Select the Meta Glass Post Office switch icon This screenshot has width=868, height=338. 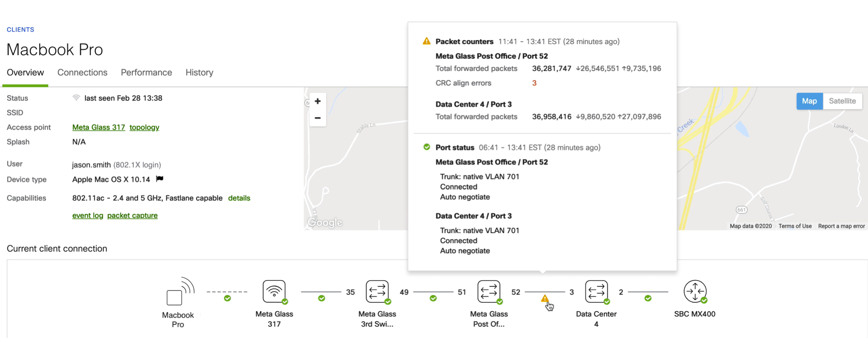point(489,291)
